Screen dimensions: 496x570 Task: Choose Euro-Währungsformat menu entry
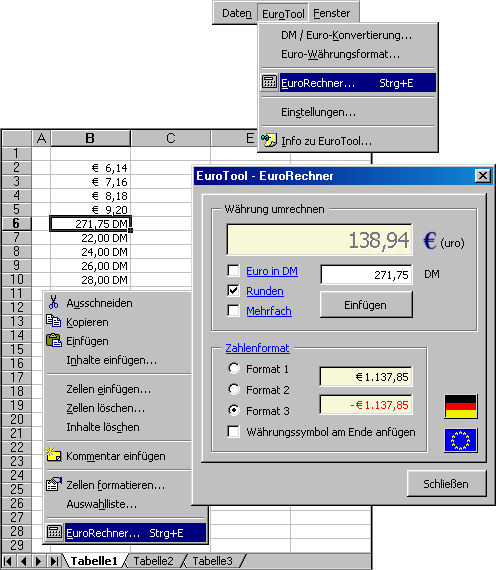(x=348, y=54)
